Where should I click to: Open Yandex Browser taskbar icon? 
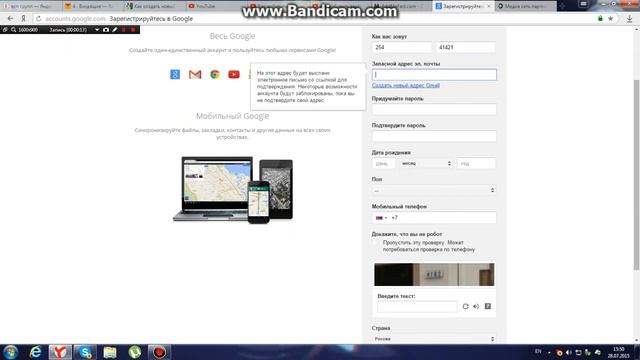pos(60,352)
